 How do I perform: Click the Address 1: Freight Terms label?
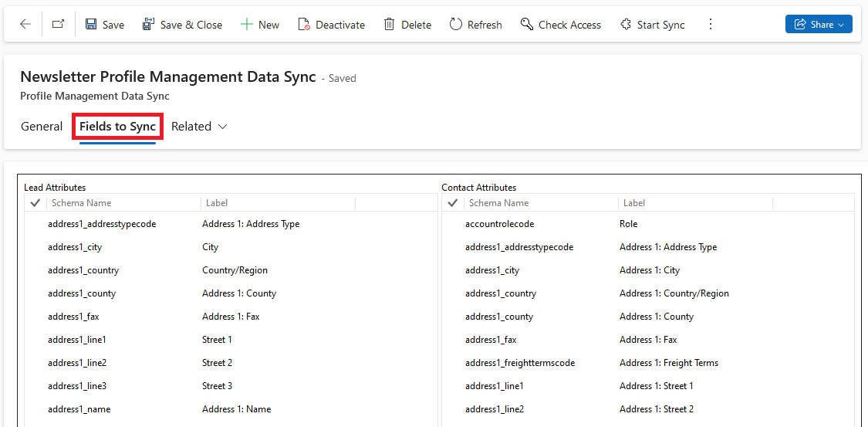[x=669, y=363]
